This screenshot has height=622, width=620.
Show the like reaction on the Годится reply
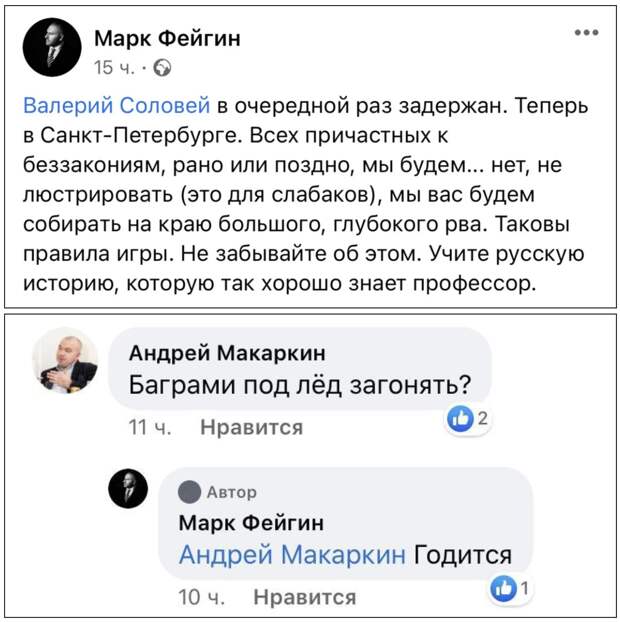pyautogui.click(x=510, y=588)
